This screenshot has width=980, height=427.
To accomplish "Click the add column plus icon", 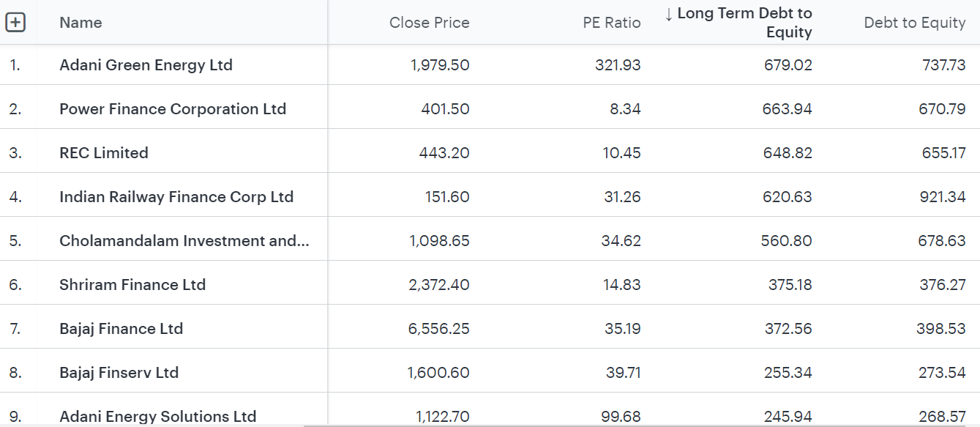I will 15,23.
